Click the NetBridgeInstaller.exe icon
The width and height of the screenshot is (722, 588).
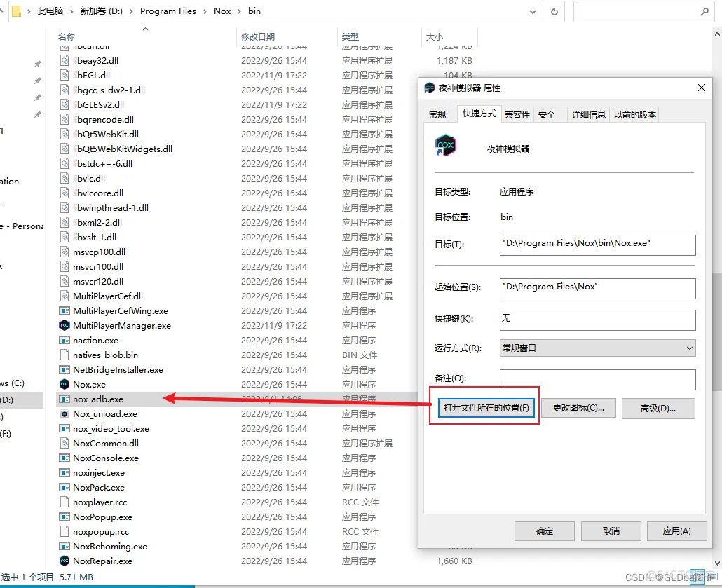[x=64, y=370]
